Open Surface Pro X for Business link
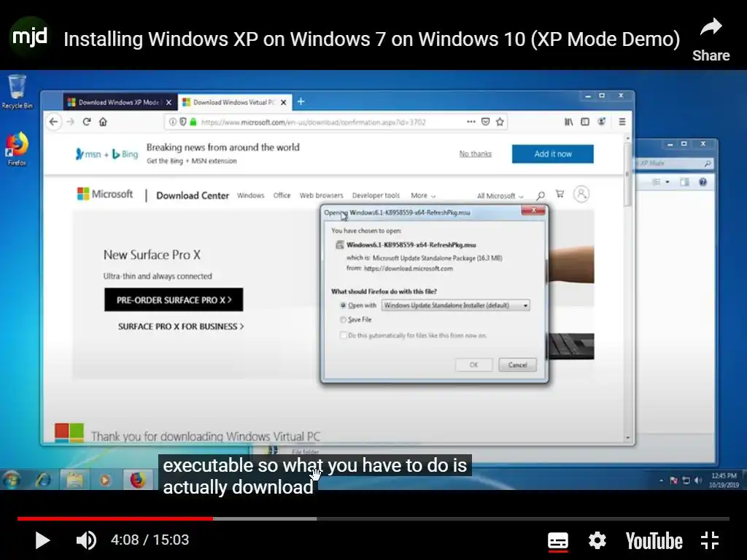Screen dimensions: 747x560 coord(181,327)
